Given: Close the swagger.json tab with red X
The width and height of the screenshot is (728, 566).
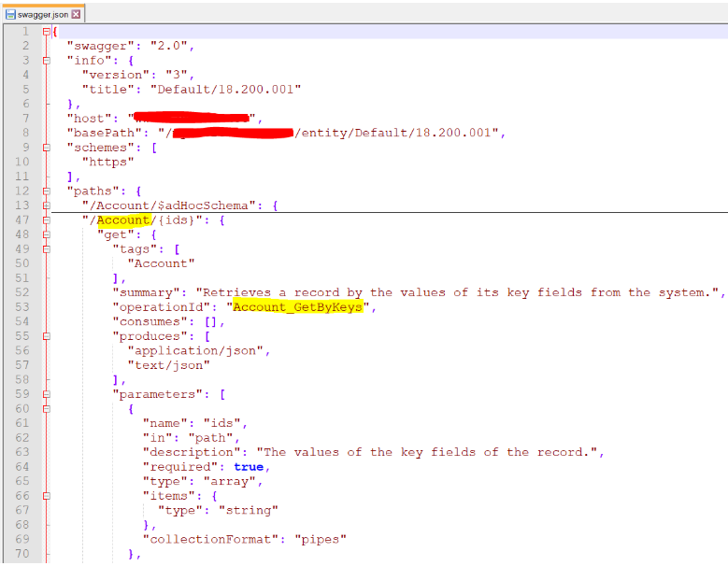Looking at the screenshot, I should (x=76, y=14).
